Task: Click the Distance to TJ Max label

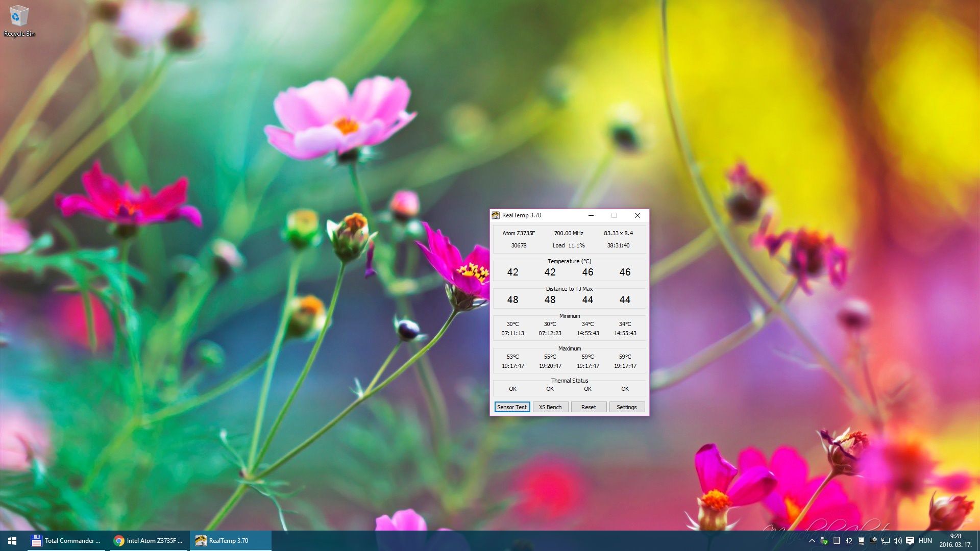Action: tap(570, 289)
